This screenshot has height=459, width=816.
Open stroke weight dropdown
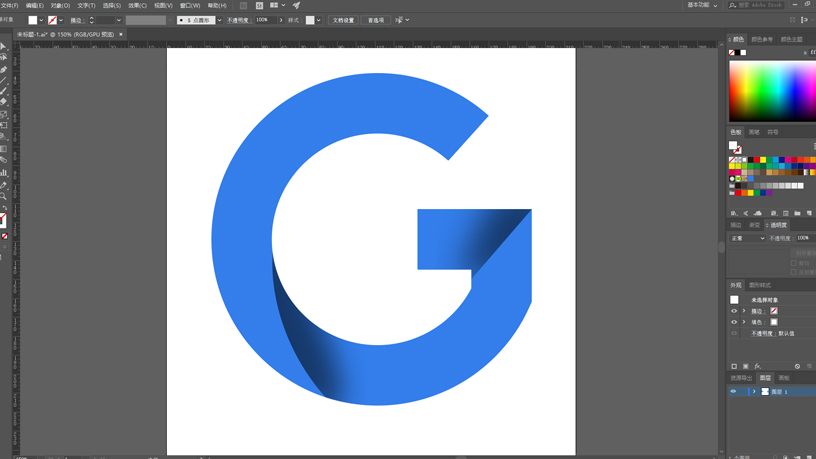coord(119,20)
